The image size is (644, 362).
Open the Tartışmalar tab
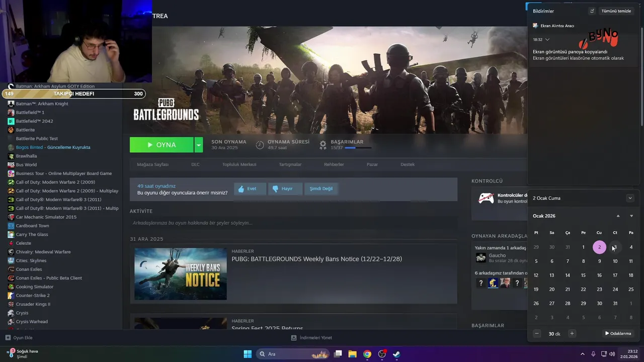click(290, 164)
